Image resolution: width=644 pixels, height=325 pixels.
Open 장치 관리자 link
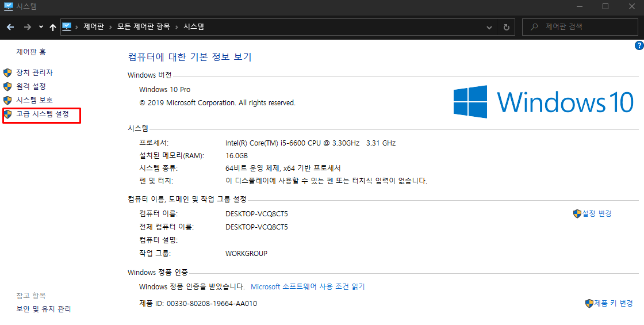(x=34, y=72)
